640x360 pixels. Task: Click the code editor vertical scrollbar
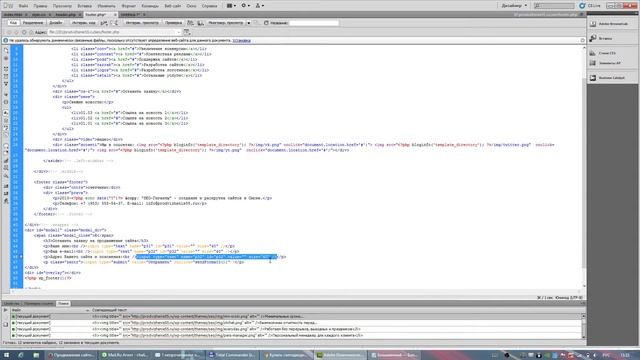point(584,167)
